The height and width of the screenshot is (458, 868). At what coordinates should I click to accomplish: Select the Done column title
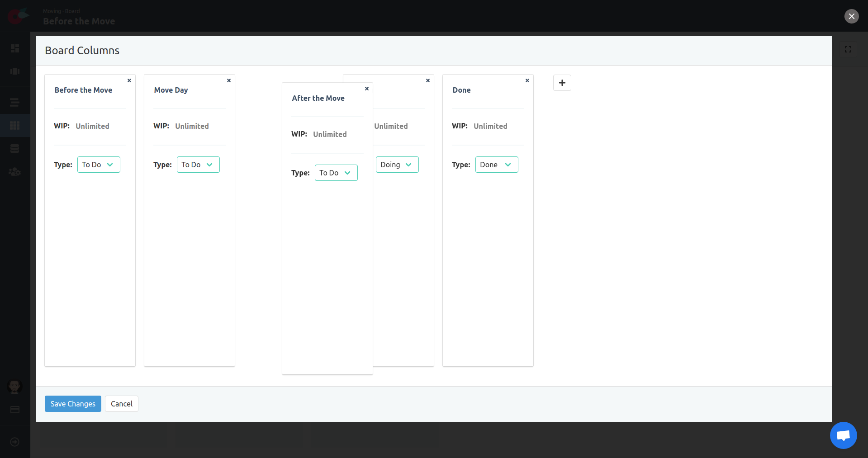point(461,90)
